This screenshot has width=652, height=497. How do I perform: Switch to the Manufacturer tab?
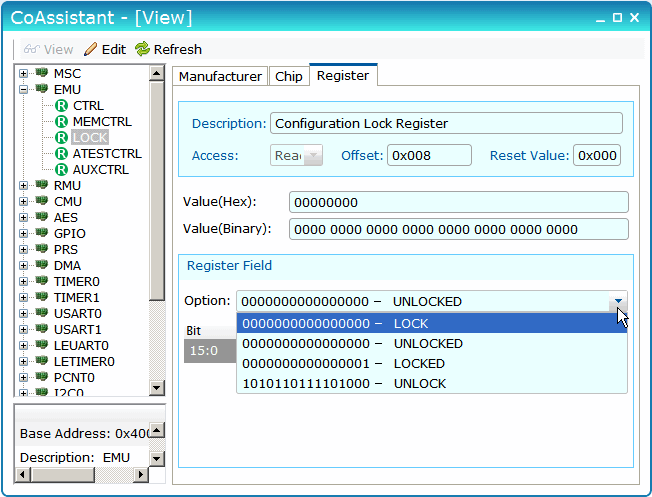(x=220, y=77)
